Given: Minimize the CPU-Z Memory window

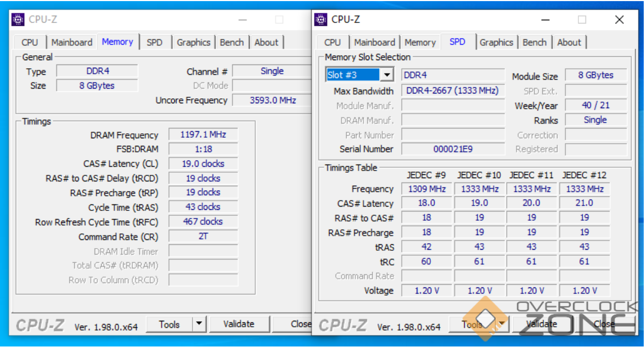Looking at the screenshot, I should pyautogui.click(x=242, y=20).
